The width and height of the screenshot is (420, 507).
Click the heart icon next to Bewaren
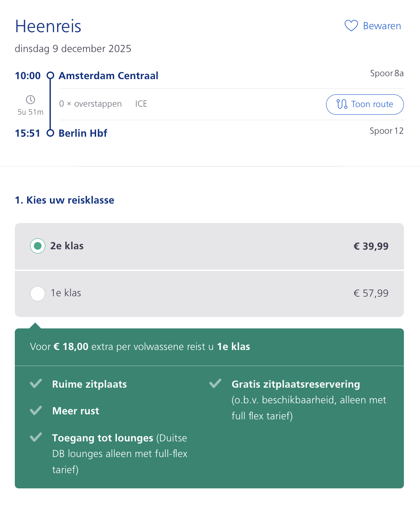[x=351, y=26]
